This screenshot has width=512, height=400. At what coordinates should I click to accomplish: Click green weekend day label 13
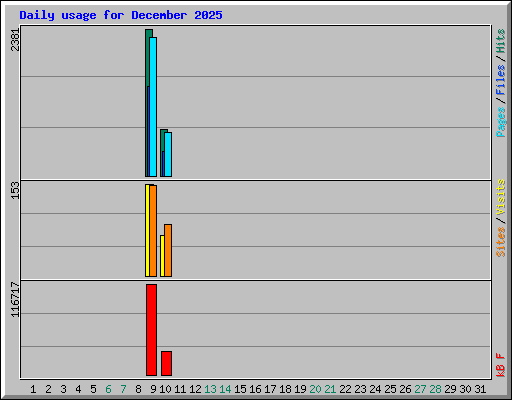[x=210, y=389]
